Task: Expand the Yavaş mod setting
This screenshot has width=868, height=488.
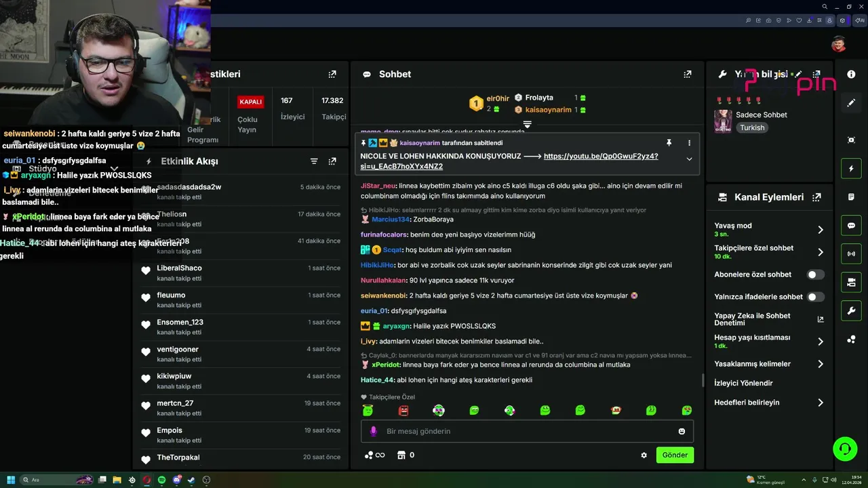Action: (x=820, y=230)
